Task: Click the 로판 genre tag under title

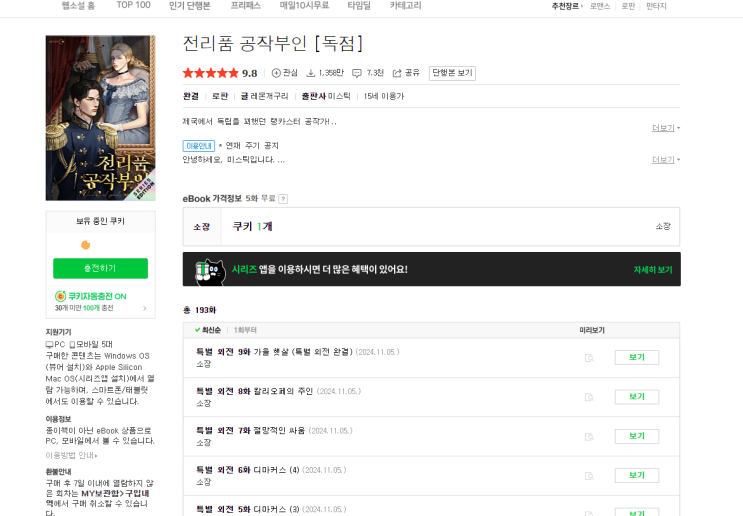Action: tap(220, 96)
